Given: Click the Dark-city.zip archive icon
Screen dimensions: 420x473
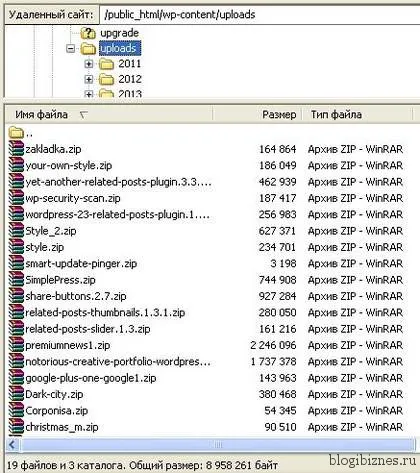Looking at the screenshot, I should coord(16,394).
